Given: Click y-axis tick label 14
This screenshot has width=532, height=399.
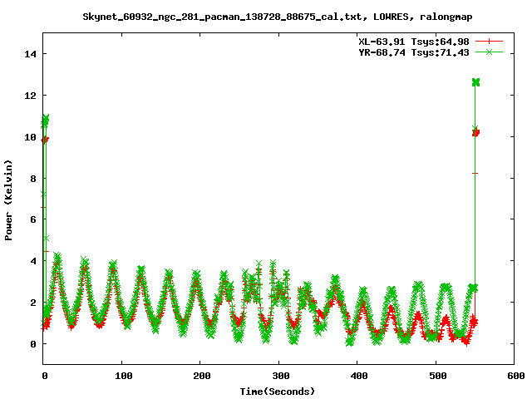Looking at the screenshot, I should 30,54.
